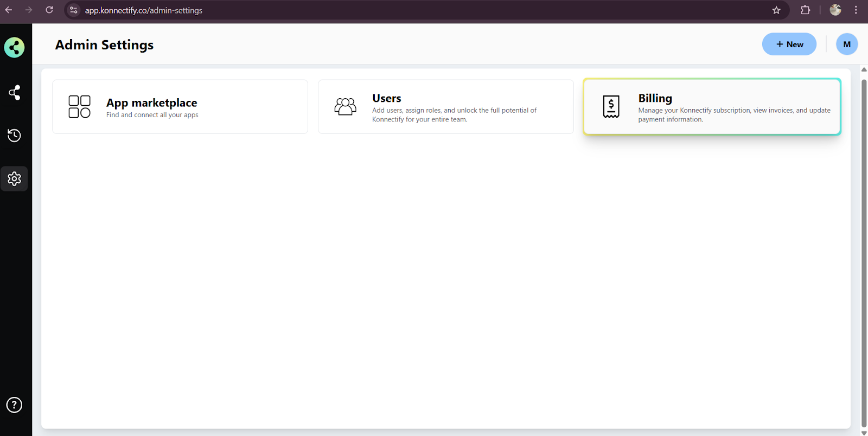The width and height of the screenshot is (868, 436).
Task: Open the Chrome three-dot menu
Action: tap(856, 10)
